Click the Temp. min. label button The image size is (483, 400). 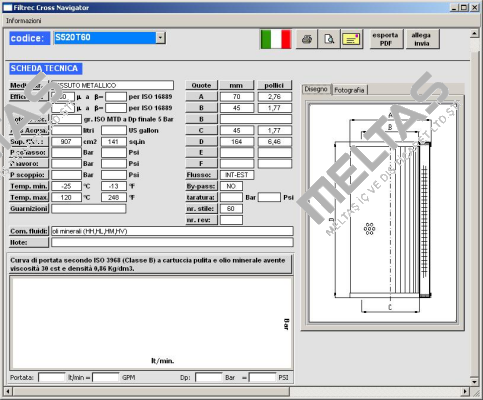(x=29, y=186)
